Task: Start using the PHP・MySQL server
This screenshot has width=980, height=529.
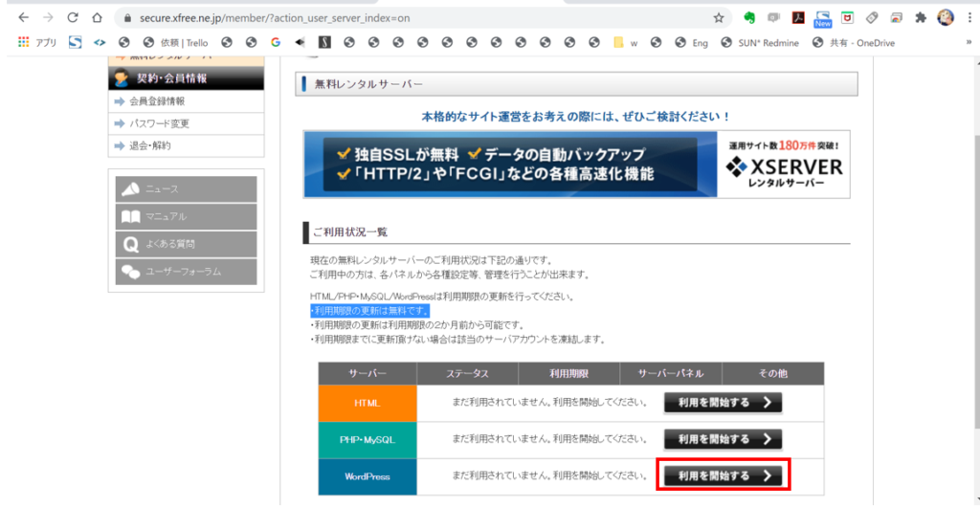Action: click(x=724, y=439)
